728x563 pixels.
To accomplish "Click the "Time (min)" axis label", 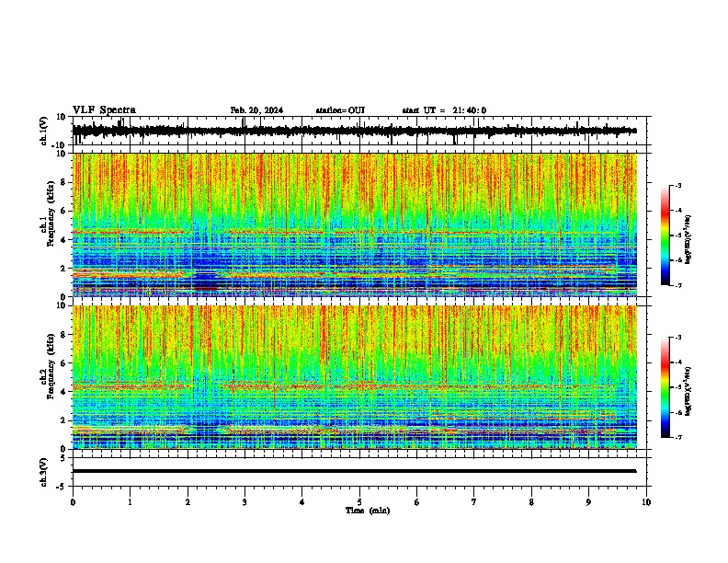I will tap(368, 511).
